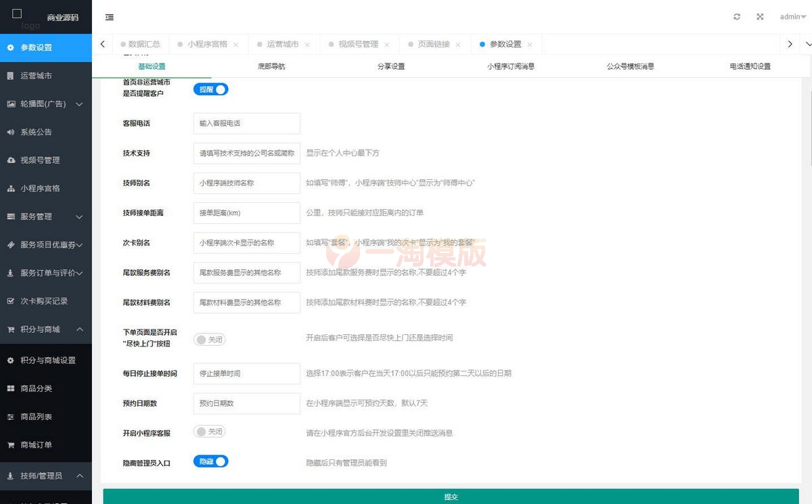Open the admin dropdown menu

coord(791,17)
